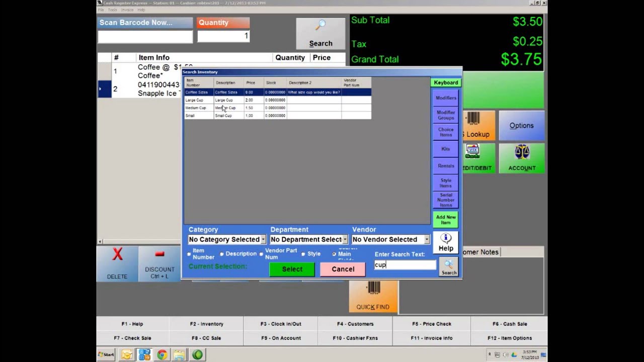The image size is (644, 362).
Task: Open file explorer folder in taskbar
Action: coord(179,355)
